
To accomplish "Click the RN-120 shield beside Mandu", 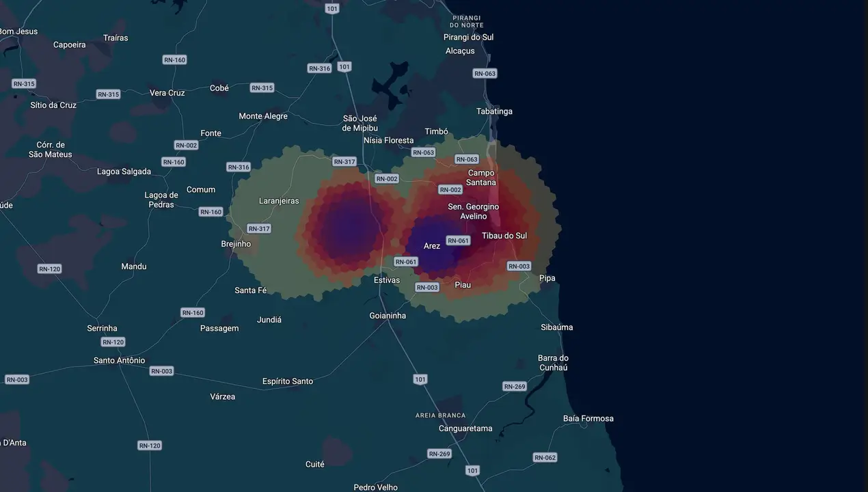I will (x=50, y=269).
